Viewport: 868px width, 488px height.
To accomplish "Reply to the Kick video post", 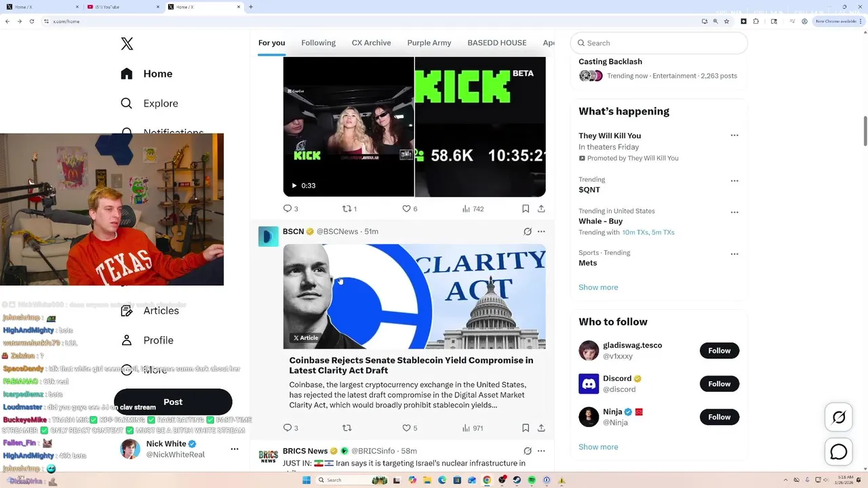I will pos(290,209).
